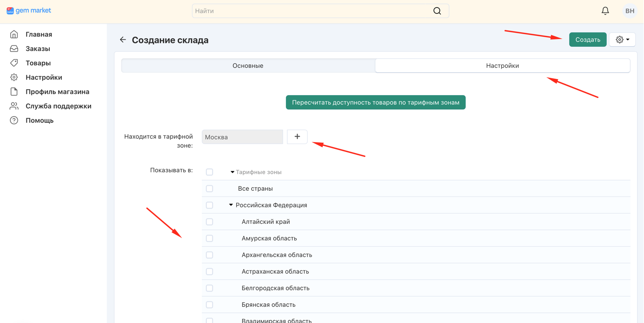Screen dimensions: 644x323
Task: Click the Все страны row text
Action: click(x=255, y=188)
